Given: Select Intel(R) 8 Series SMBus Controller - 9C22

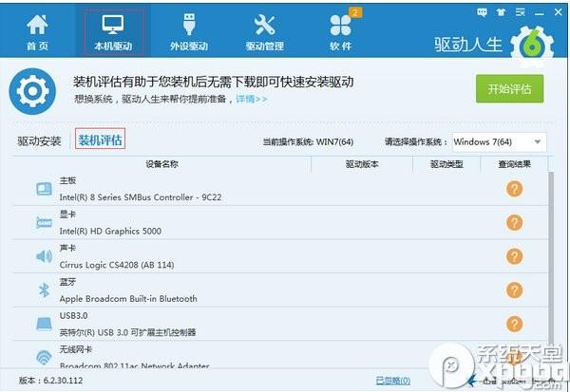Looking at the screenshot, I should [x=141, y=197].
